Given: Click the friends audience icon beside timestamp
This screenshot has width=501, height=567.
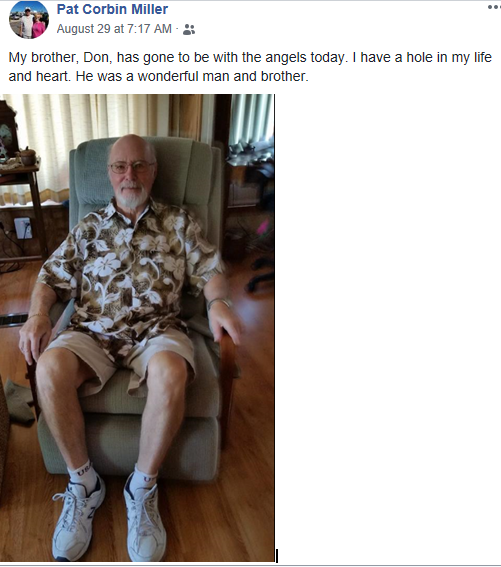Looking at the screenshot, I should point(189,29).
